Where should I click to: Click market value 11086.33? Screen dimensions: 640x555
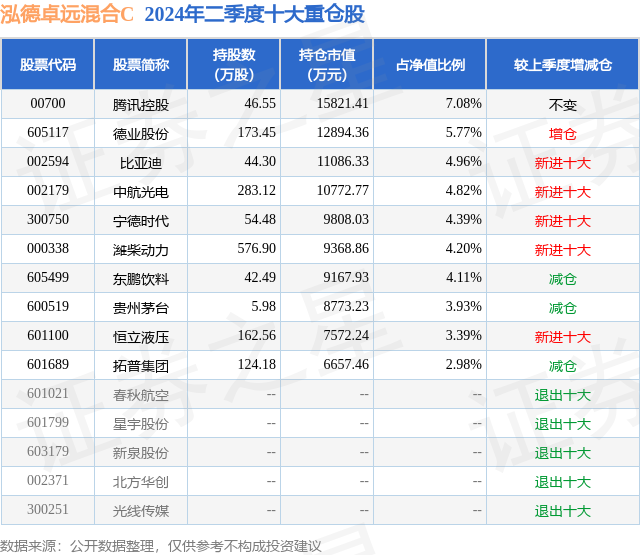[x=343, y=162]
